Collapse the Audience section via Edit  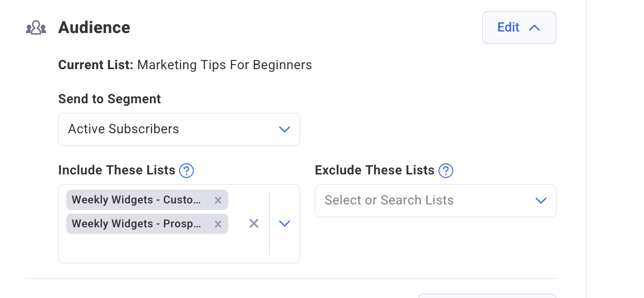[508, 27]
